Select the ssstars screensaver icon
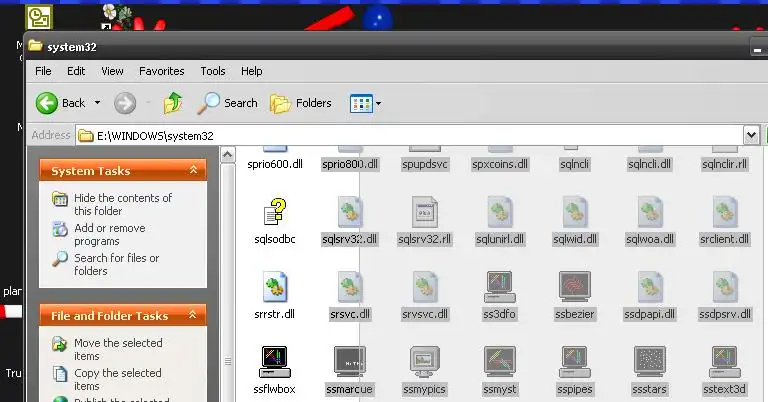Viewport: 768px width, 402px height. 649,362
